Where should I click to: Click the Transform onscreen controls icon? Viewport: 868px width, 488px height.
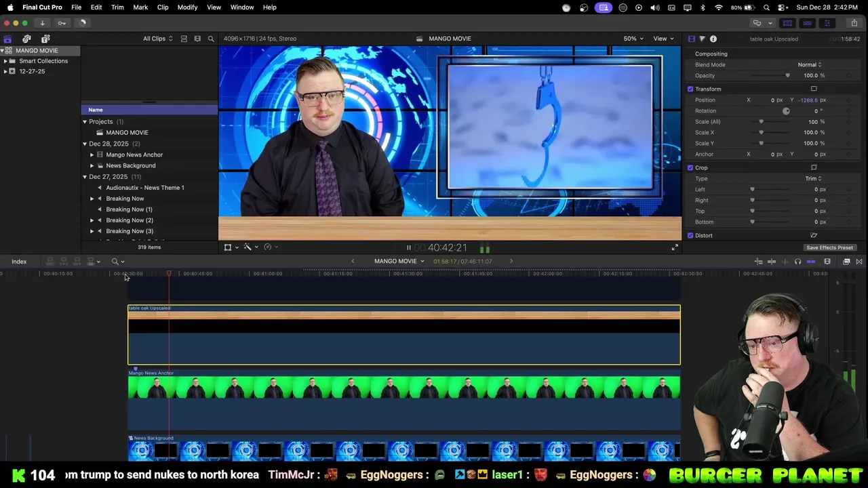point(814,89)
